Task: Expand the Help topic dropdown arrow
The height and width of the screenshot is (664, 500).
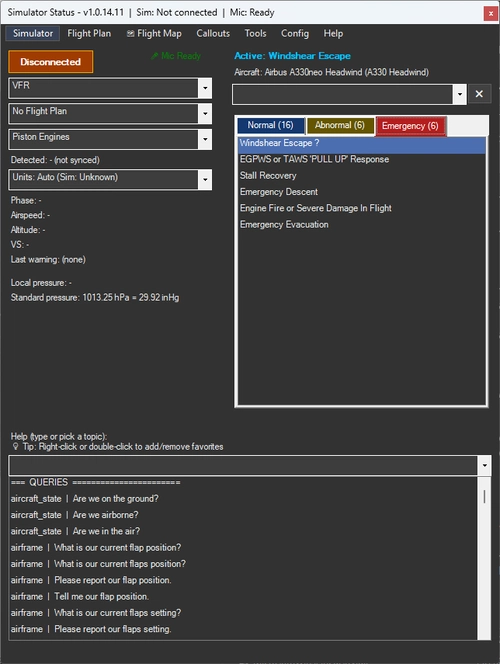Action: [x=484, y=465]
